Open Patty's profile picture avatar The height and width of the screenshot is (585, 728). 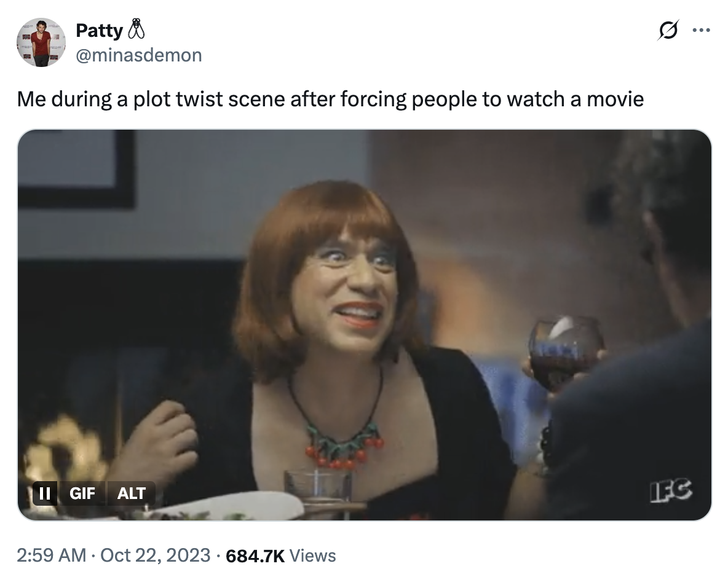[x=41, y=42]
